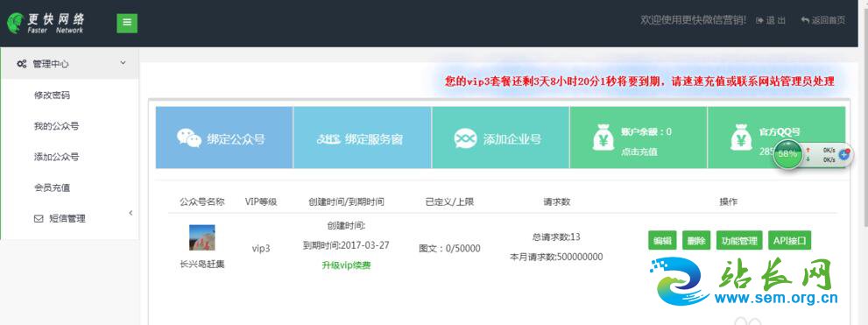Click the vip3 level cell

pyautogui.click(x=261, y=248)
